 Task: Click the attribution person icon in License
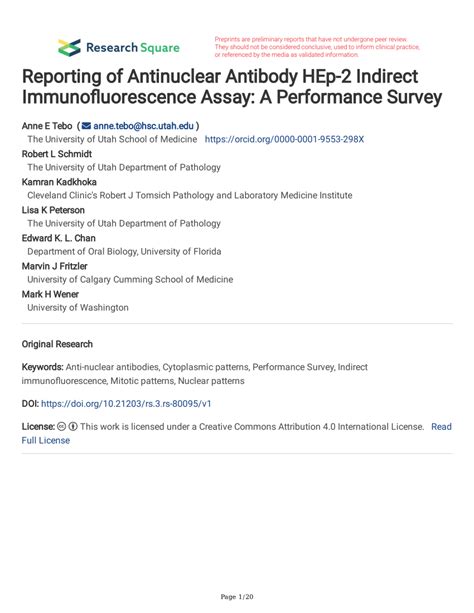73,427
